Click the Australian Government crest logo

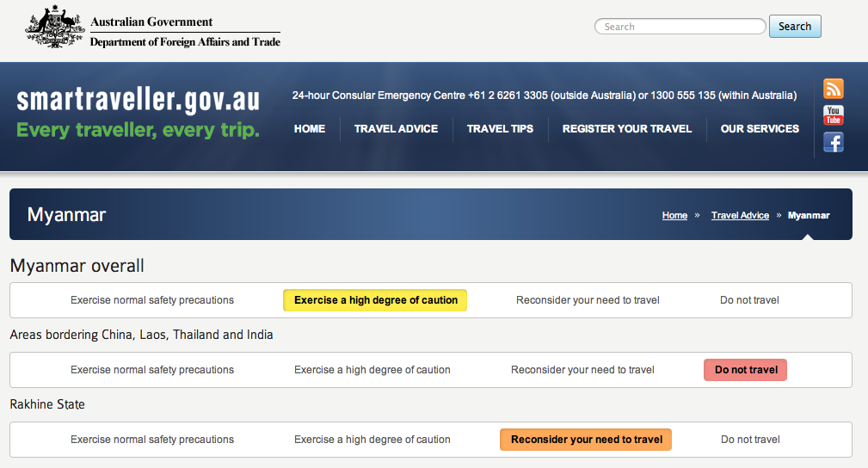click(55, 30)
